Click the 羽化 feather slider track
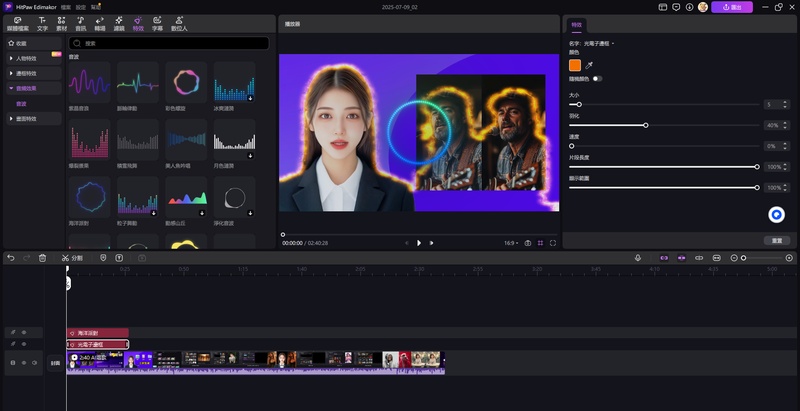The width and height of the screenshot is (800, 411). click(x=664, y=125)
